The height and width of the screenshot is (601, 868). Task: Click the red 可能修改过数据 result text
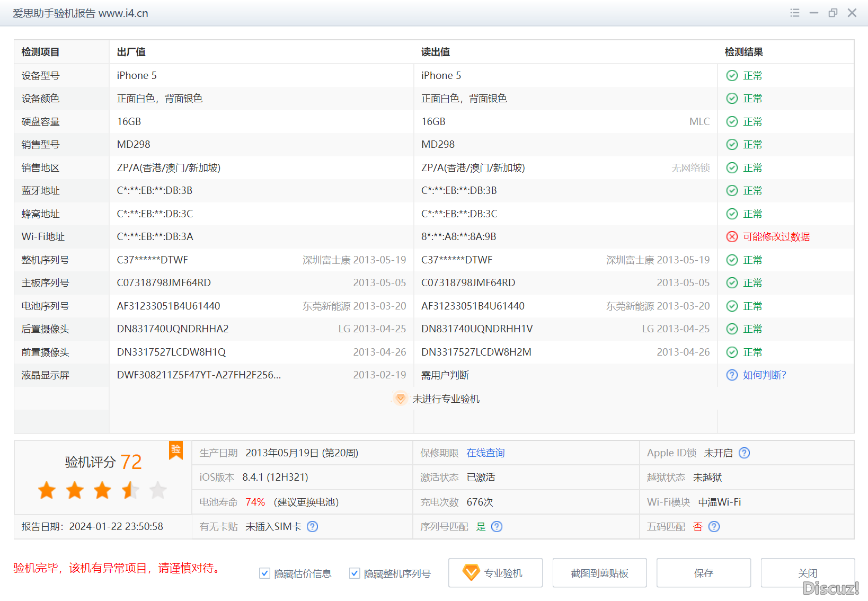pos(776,237)
